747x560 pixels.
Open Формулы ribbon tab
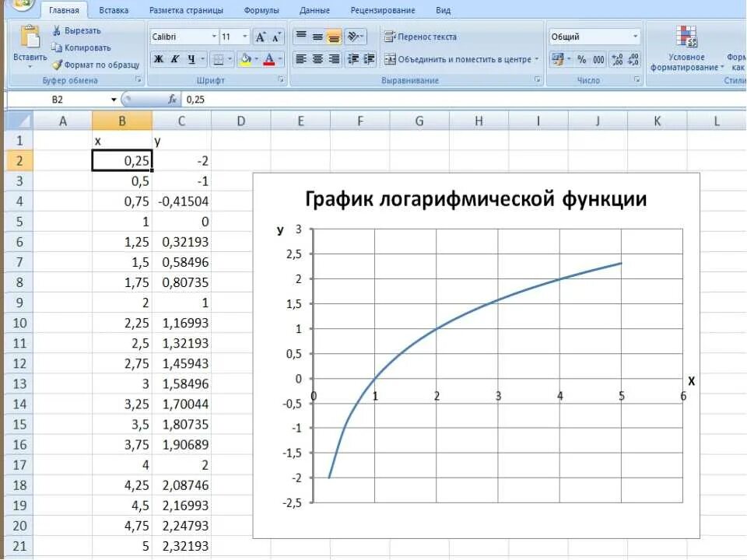[261, 10]
